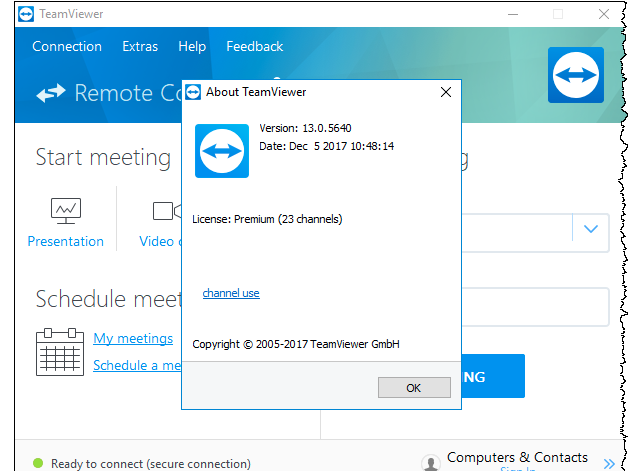Close the About TeamViewer dialog
Viewport: 642px width, 471px height.
(446, 92)
